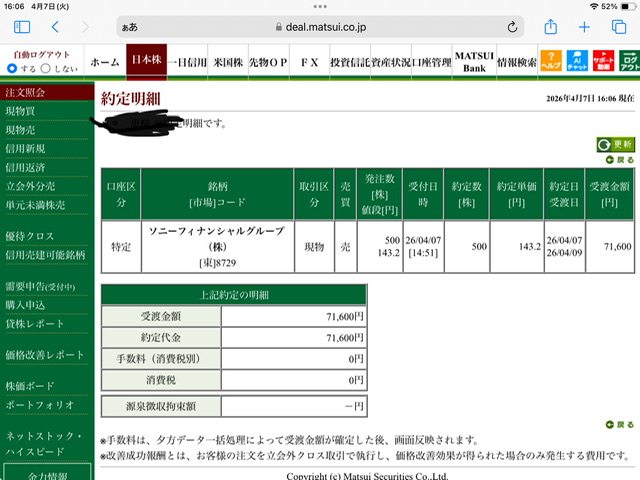
Task: Select 優待クロス in the sidebar
Action: (29, 236)
